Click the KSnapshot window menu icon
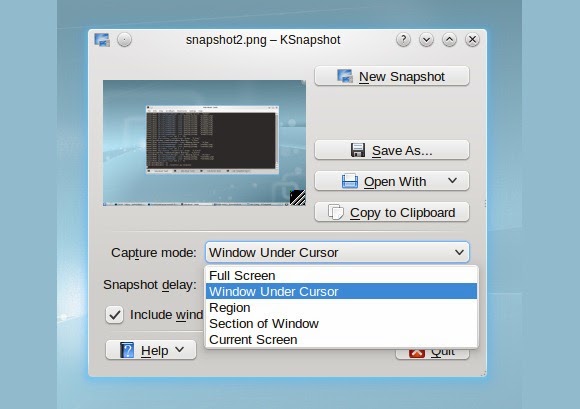Image resolution: width=580 pixels, height=409 pixels. pos(102,40)
